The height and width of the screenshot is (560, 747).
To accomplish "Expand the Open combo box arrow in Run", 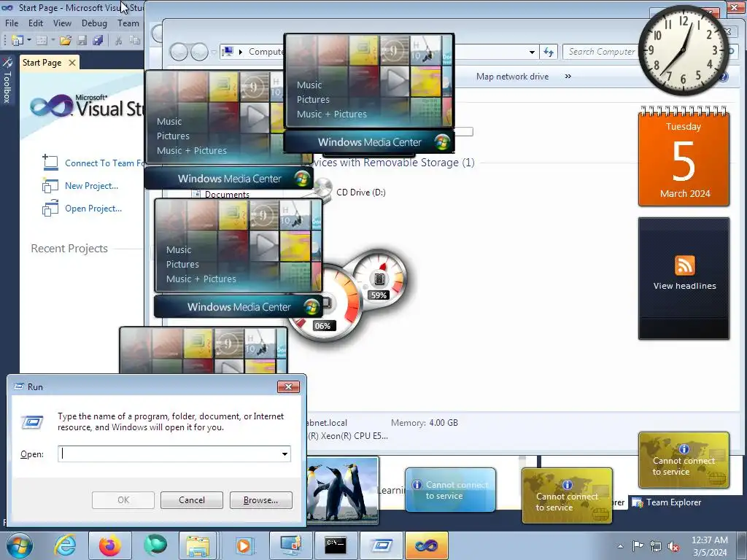I will (285, 454).
